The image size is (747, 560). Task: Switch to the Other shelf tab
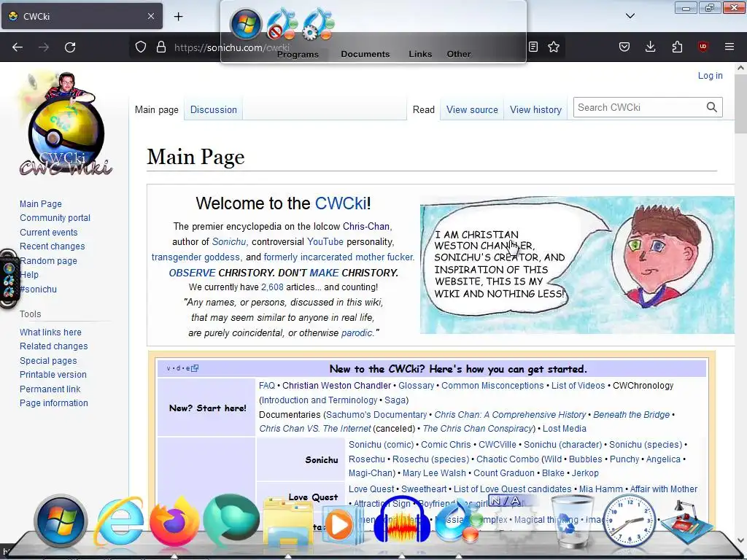click(x=459, y=54)
